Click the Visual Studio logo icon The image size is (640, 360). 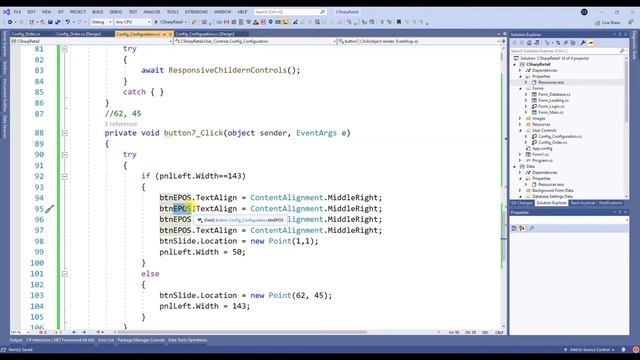pos(6,12)
